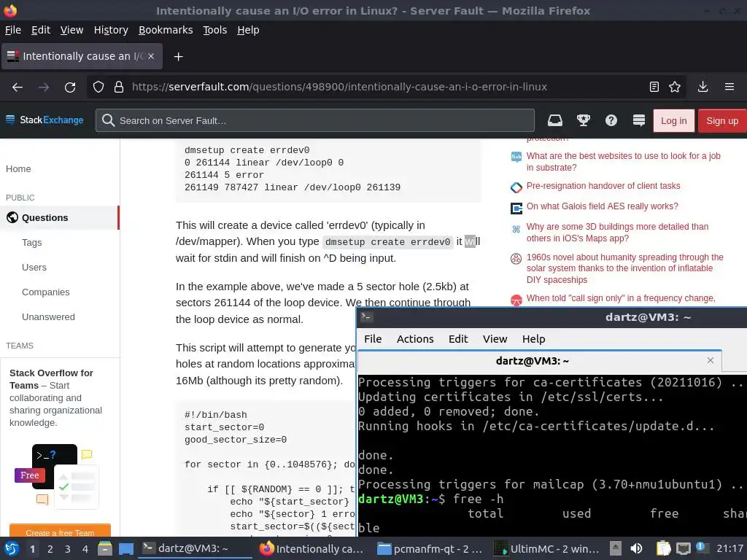Click the StackExchange logo
Image resolution: width=747 pixels, height=560 pixels.
pos(44,120)
